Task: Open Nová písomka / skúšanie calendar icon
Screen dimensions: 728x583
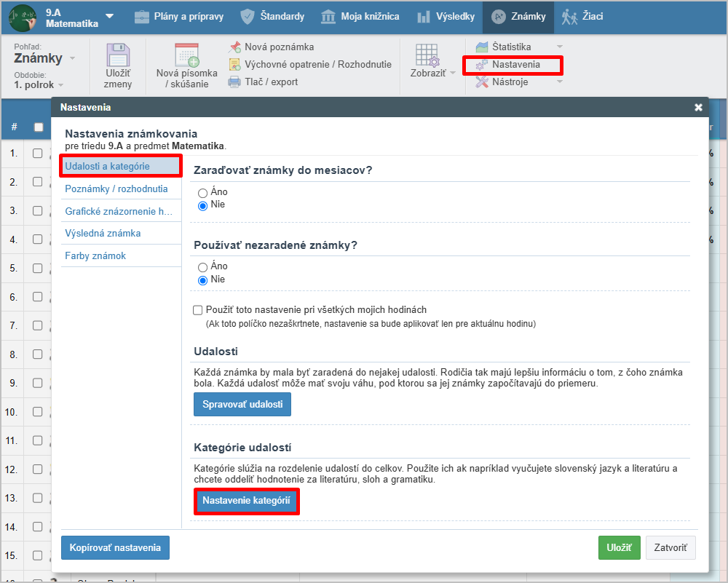Action: pos(186,56)
